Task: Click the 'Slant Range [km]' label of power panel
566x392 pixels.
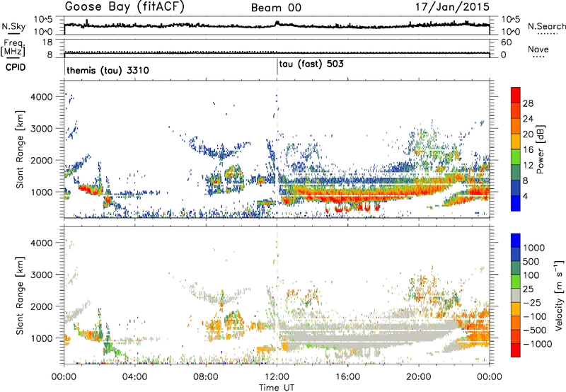Action: [x=20, y=149]
